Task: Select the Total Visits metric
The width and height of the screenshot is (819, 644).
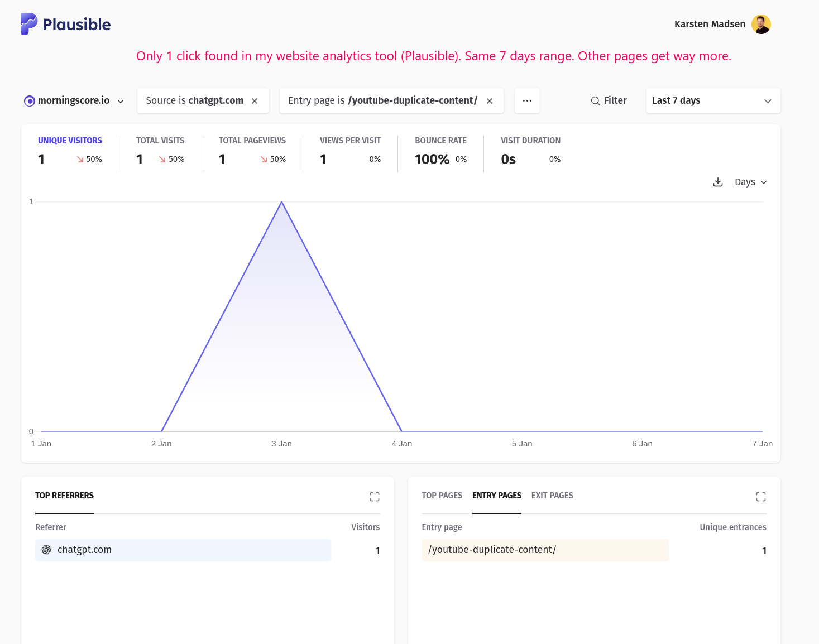Action: 160,141
